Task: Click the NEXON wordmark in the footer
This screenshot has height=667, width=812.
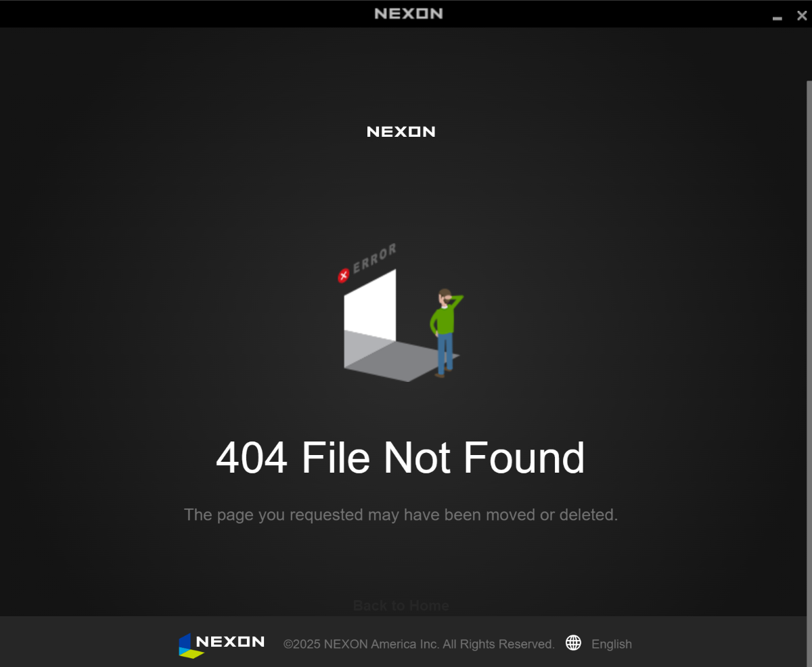Action: click(230, 641)
